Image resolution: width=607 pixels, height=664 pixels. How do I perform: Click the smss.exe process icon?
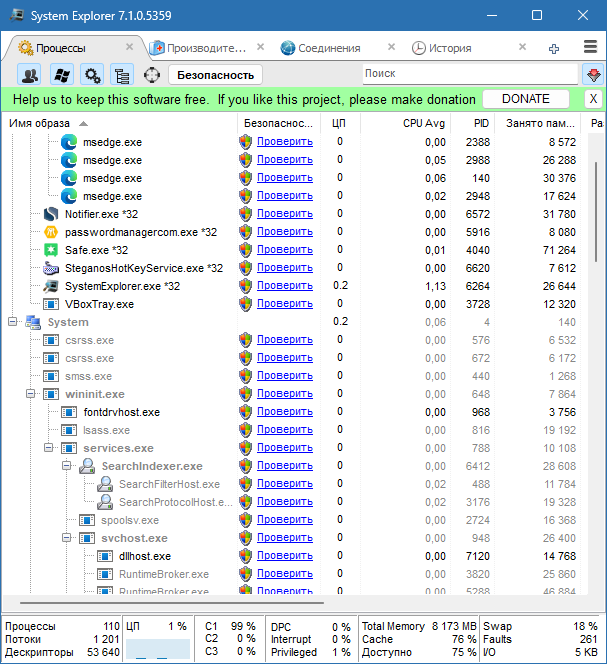(51, 376)
